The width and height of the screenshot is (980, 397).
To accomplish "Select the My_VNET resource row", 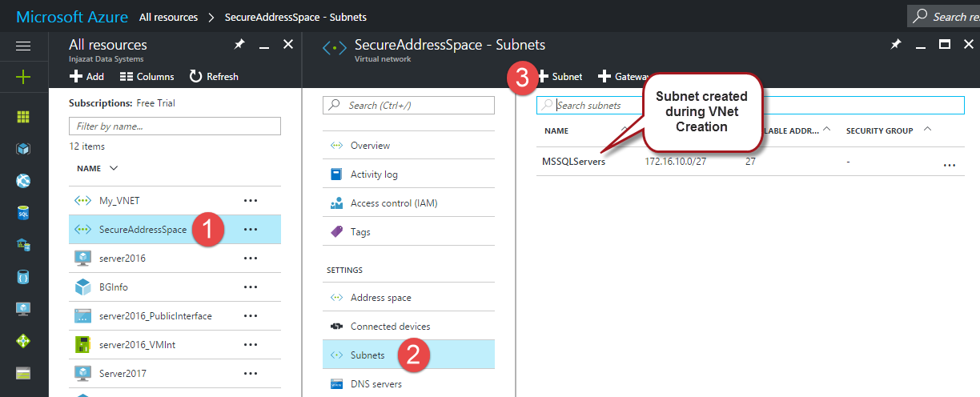I will coord(175,200).
